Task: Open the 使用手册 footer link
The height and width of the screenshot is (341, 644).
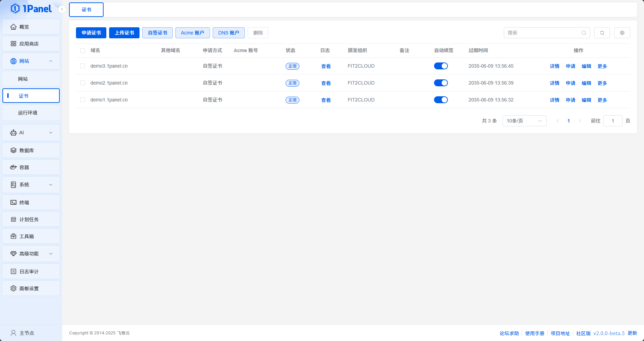Action: (535, 333)
